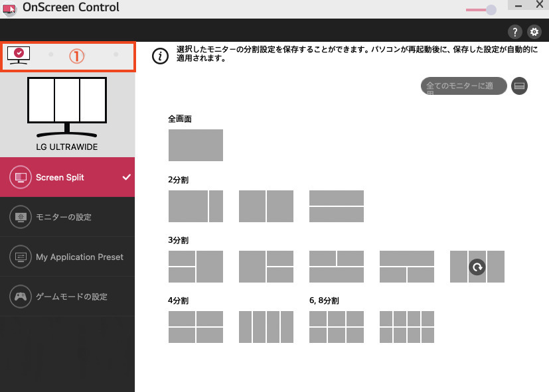This screenshot has height=392, width=549.
Task: Toggle the checkmark on the selected monitor
Action: point(19,52)
